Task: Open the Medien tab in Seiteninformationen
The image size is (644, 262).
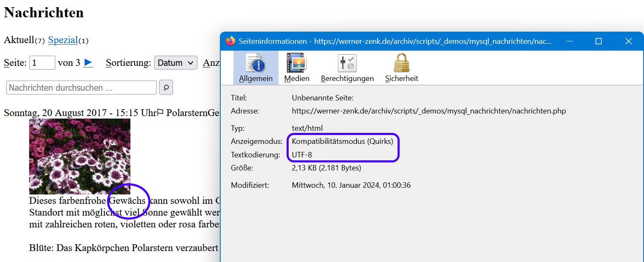Action: pos(297,68)
